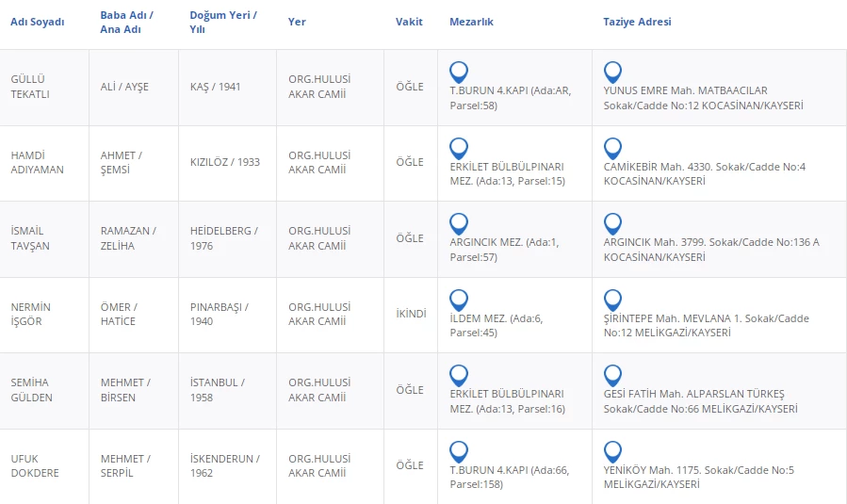Open Yeniköy Mah. 1175 address map pin
The width and height of the screenshot is (847, 504).
tap(612, 451)
